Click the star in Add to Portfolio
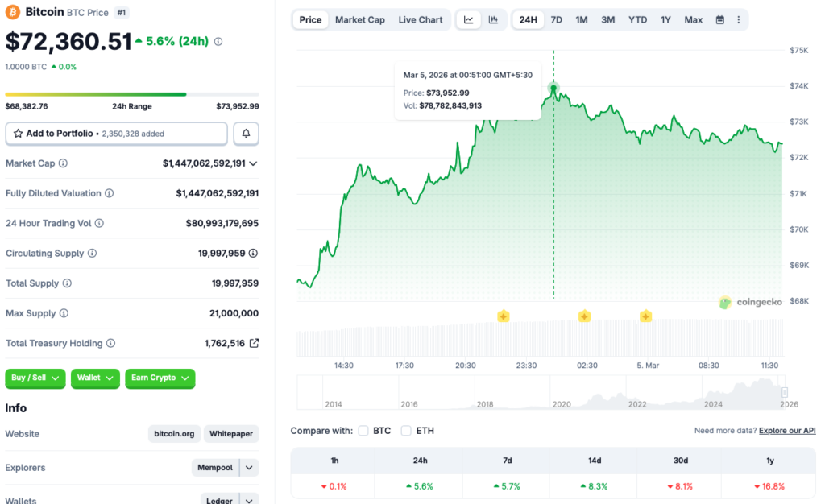Screen dimensions: 825x504 (18, 133)
